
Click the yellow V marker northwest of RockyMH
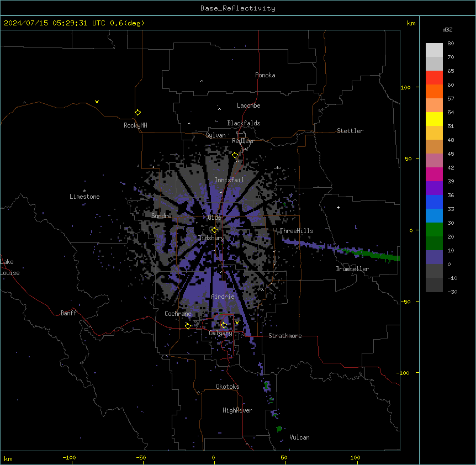click(97, 102)
